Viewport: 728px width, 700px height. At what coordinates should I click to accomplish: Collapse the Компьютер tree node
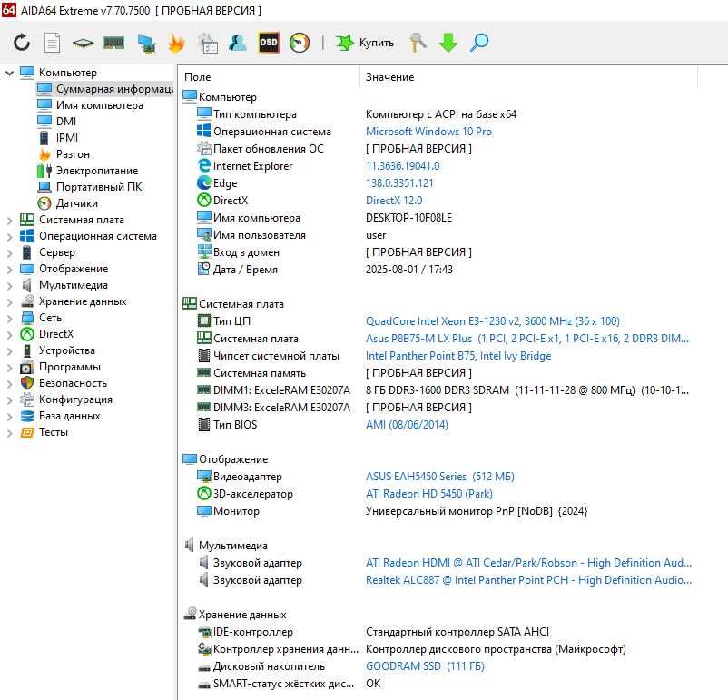click(9, 73)
